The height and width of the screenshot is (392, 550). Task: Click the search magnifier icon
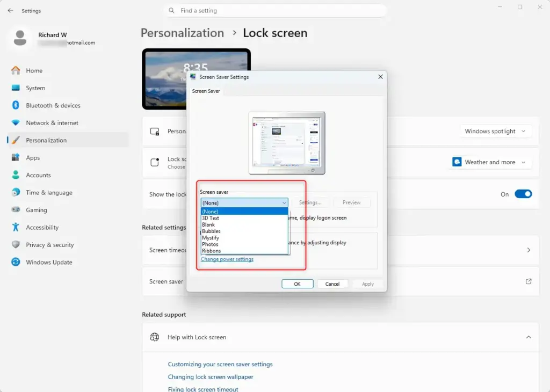point(171,11)
